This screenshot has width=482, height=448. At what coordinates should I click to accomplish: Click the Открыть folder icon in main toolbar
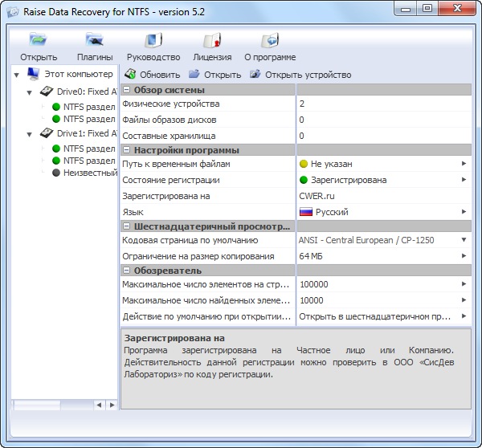click(39, 40)
